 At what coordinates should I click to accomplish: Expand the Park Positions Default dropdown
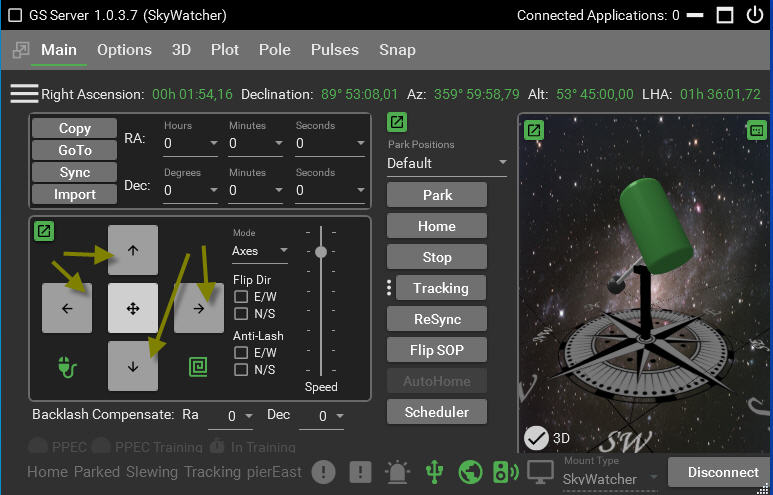446,163
